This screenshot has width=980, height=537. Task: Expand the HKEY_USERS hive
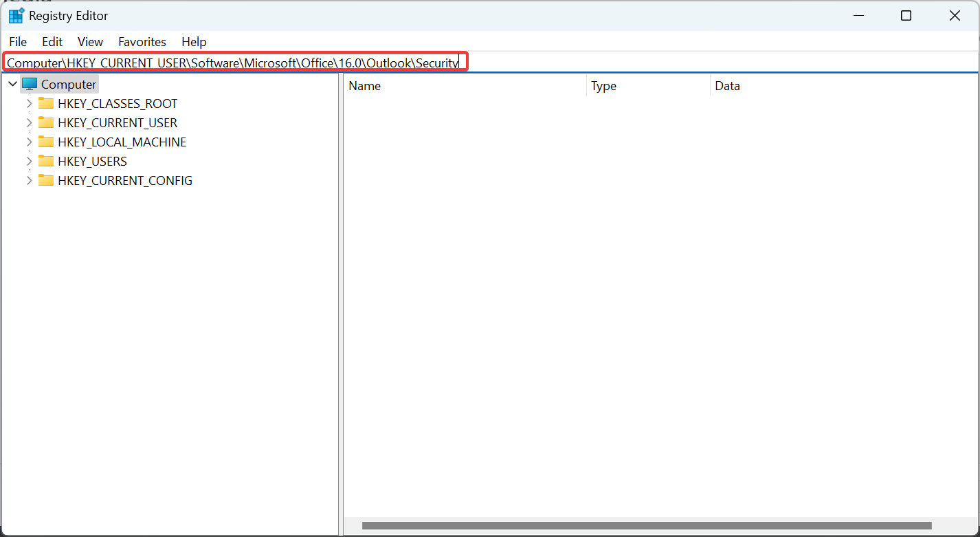pos(29,162)
